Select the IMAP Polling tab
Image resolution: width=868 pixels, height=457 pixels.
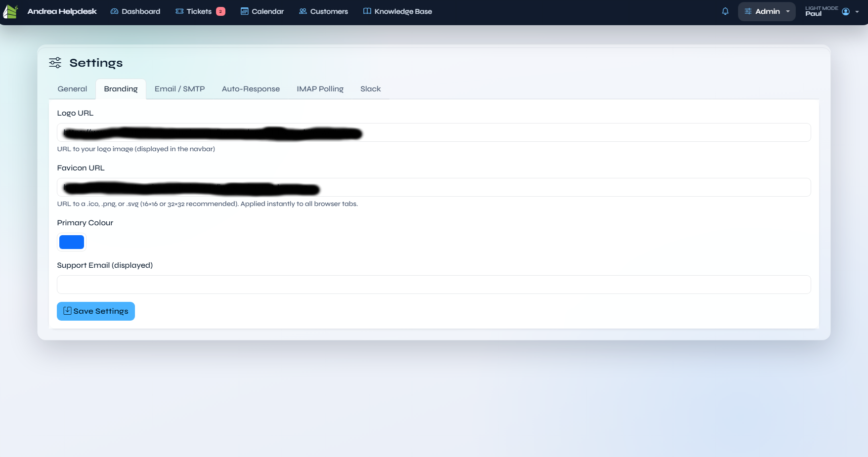(x=320, y=89)
